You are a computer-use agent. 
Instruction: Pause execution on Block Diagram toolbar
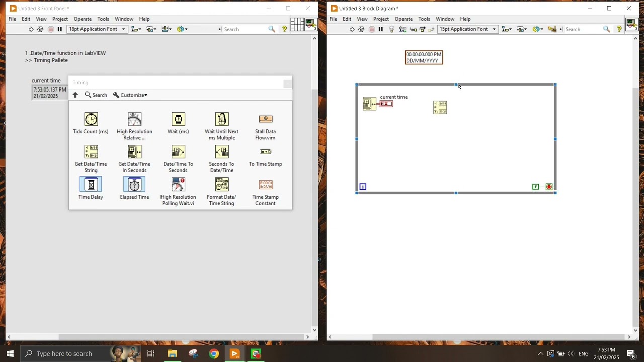coord(381,29)
